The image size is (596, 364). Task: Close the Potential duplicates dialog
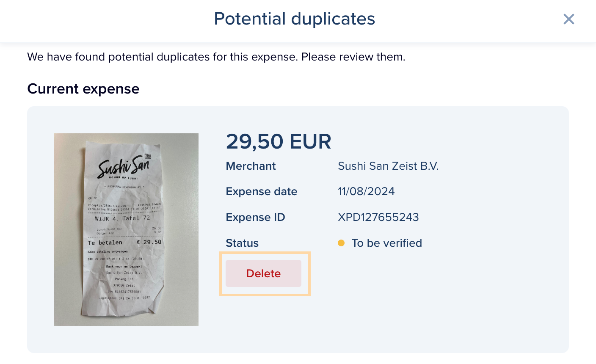click(x=569, y=19)
